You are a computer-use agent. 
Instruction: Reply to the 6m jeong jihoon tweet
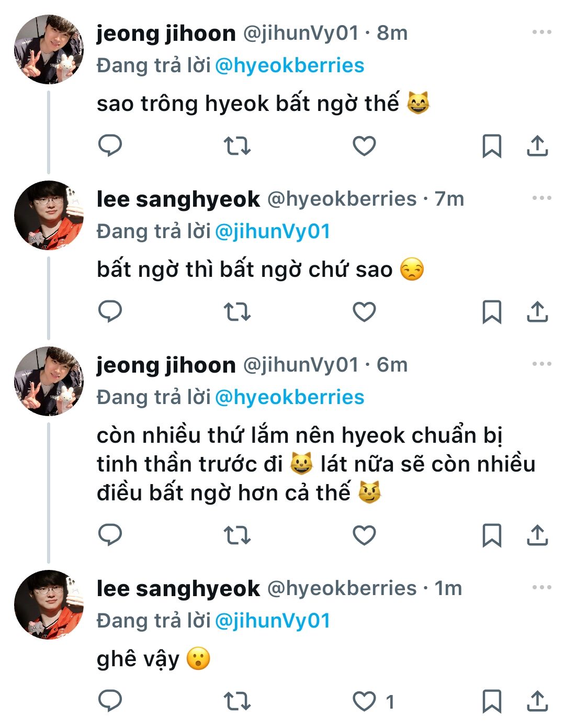tap(110, 534)
